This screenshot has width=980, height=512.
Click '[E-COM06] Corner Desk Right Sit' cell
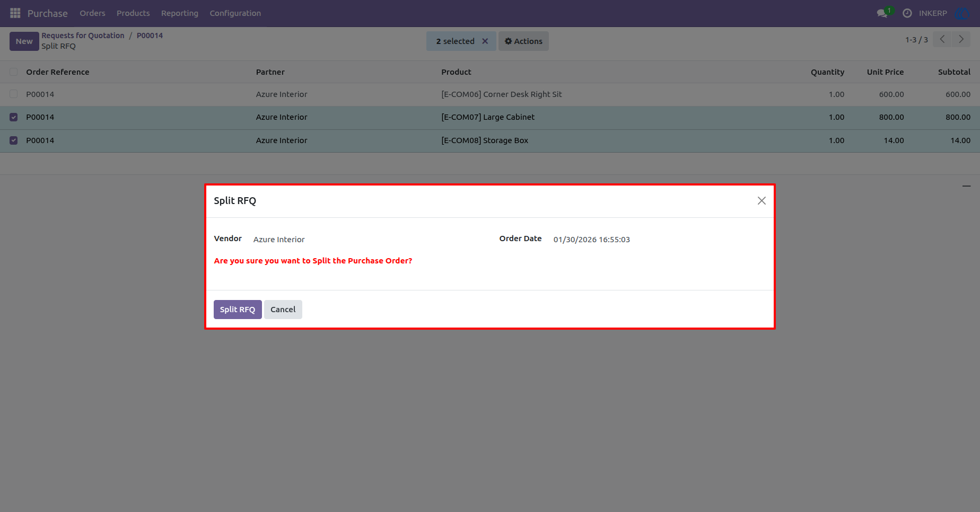click(502, 94)
